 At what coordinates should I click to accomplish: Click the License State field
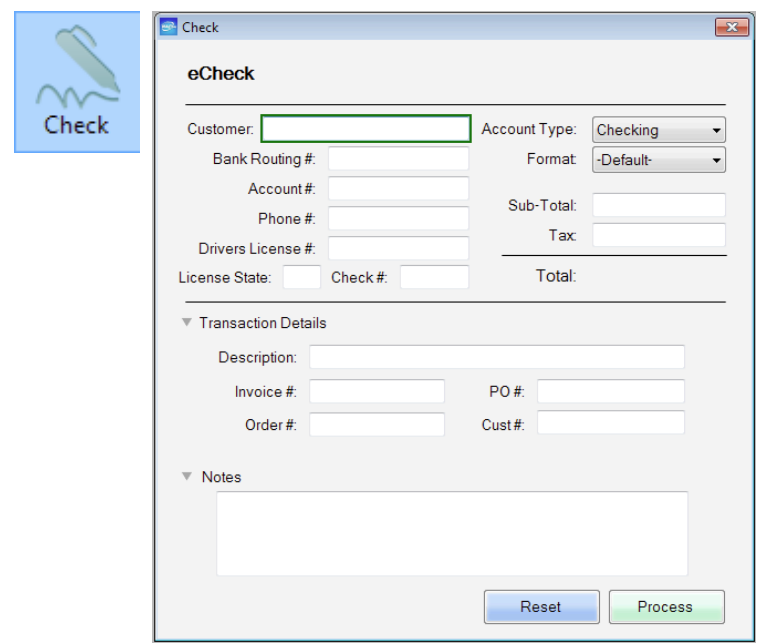click(x=301, y=277)
